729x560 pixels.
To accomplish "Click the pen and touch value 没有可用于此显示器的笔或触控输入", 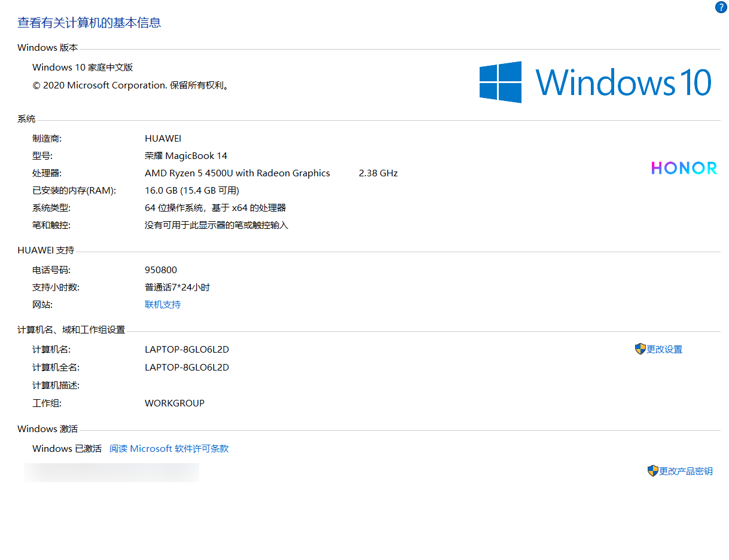I will [x=216, y=225].
